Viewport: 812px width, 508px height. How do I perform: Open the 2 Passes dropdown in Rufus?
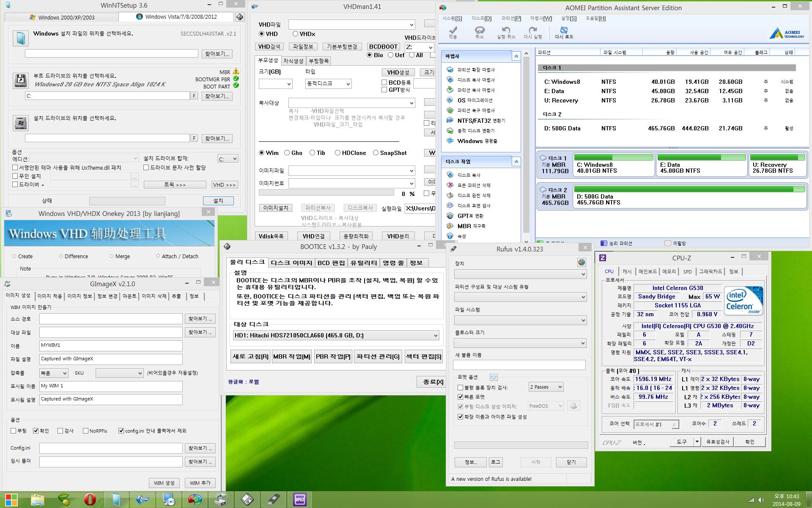point(546,387)
